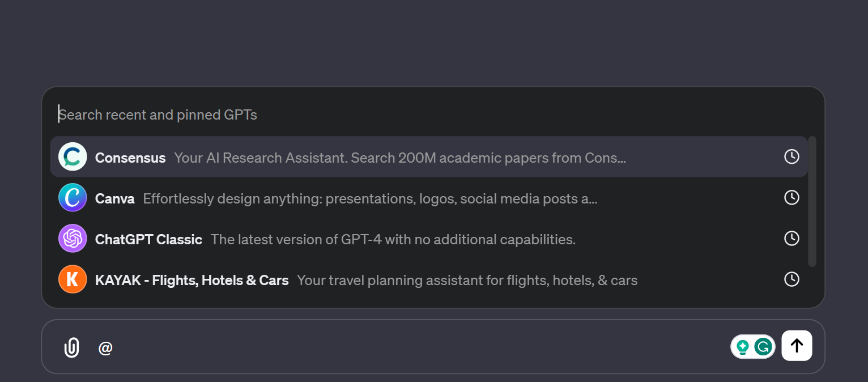Viewport: 868px width, 382px height.
Task: Click the clock icon beside Consensus
Action: tap(792, 156)
